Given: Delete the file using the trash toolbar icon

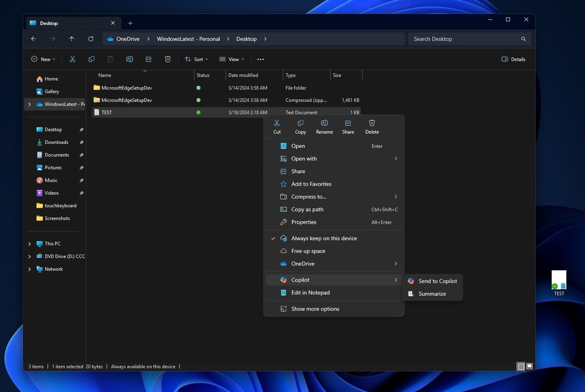Looking at the screenshot, I should pyautogui.click(x=168, y=59).
